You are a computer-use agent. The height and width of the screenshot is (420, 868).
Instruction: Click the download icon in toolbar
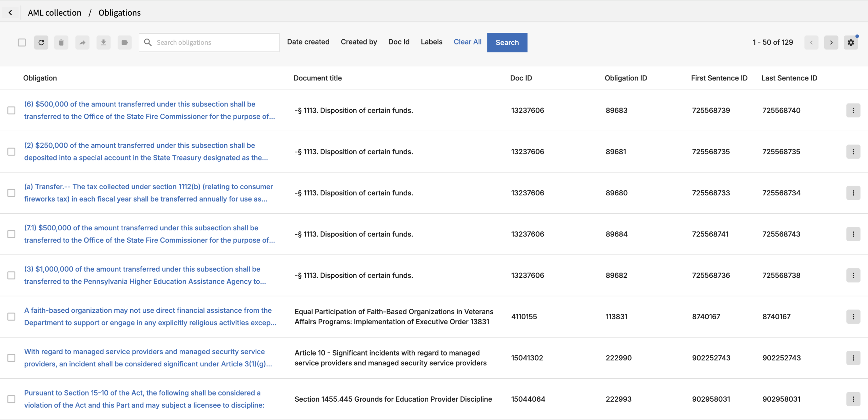pyautogui.click(x=103, y=42)
